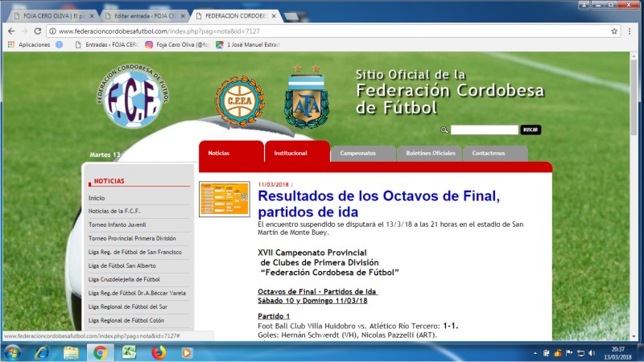Open Torneo Provincial Primera División link

[x=132, y=238]
